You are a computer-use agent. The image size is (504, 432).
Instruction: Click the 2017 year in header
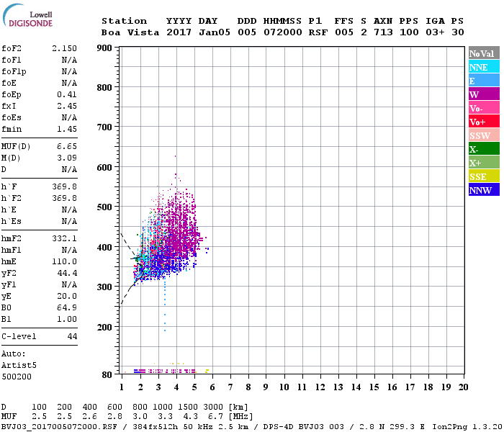click(x=179, y=32)
